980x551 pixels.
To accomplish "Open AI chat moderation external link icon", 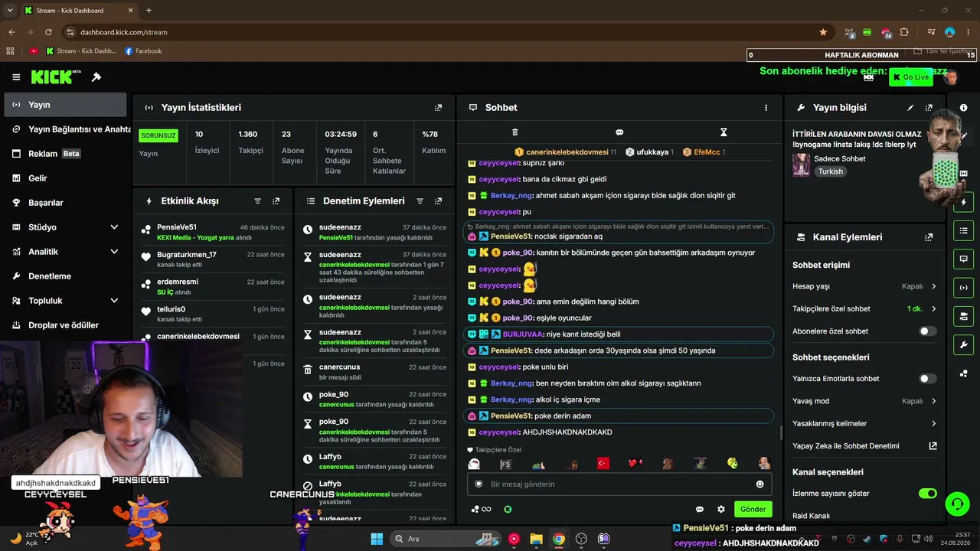I will click(933, 445).
